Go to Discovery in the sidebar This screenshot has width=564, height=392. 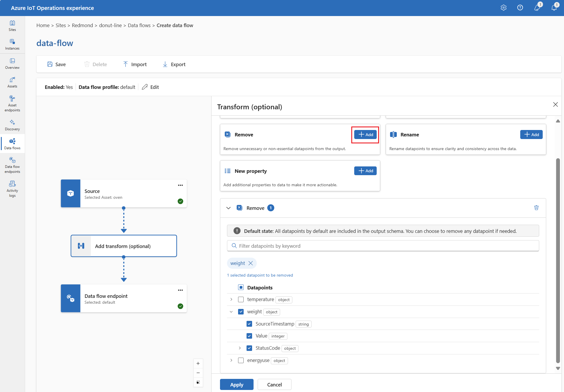coord(12,125)
